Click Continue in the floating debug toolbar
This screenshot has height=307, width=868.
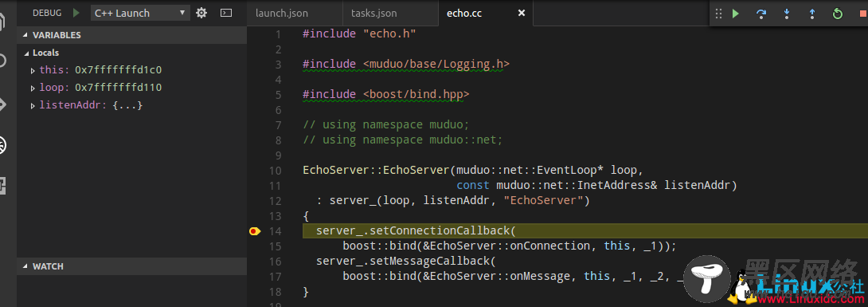point(736,14)
